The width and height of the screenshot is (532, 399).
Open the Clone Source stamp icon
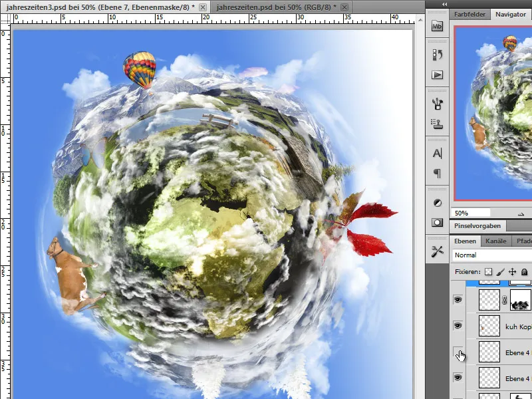(437, 124)
